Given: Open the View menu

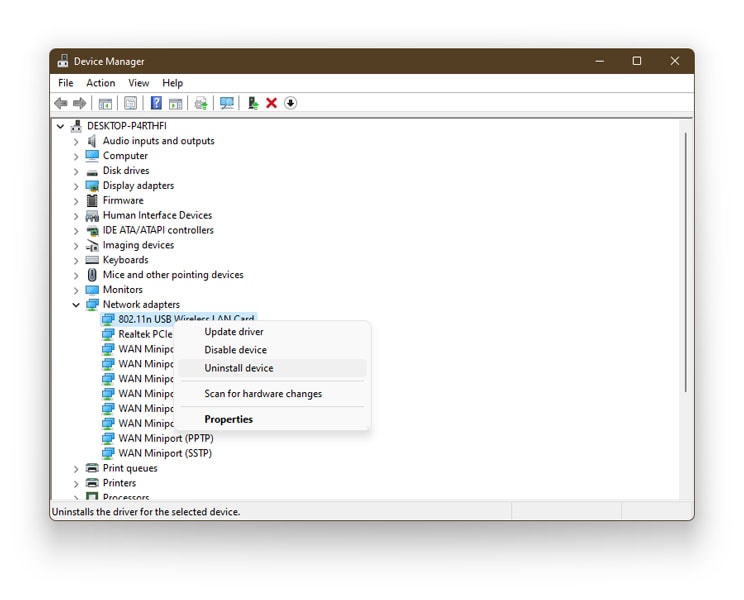Looking at the screenshot, I should [139, 83].
